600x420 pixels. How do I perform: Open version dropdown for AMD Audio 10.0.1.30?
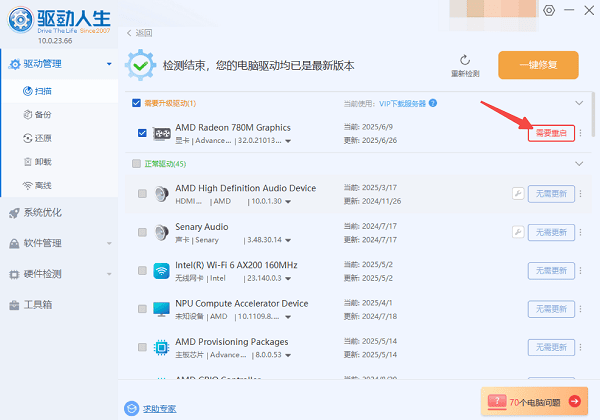point(288,202)
